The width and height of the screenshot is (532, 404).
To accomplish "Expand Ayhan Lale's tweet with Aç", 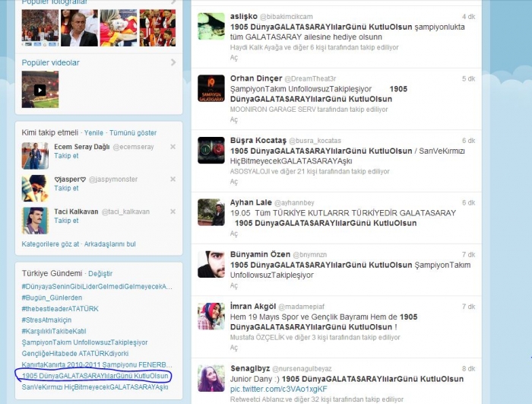I will tap(234, 234).
